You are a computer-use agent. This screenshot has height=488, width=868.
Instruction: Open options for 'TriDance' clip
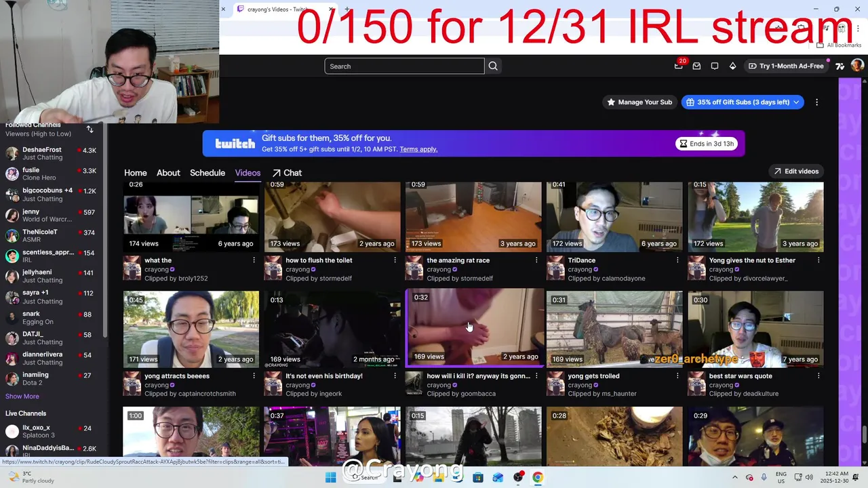pyautogui.click(x=677, y=260)
